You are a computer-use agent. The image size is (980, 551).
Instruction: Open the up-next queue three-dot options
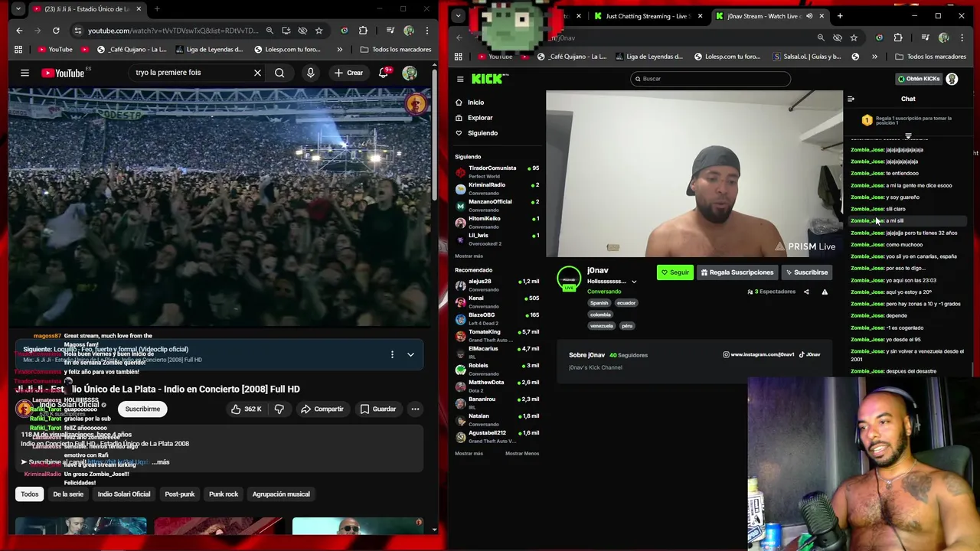click(392, 354)
